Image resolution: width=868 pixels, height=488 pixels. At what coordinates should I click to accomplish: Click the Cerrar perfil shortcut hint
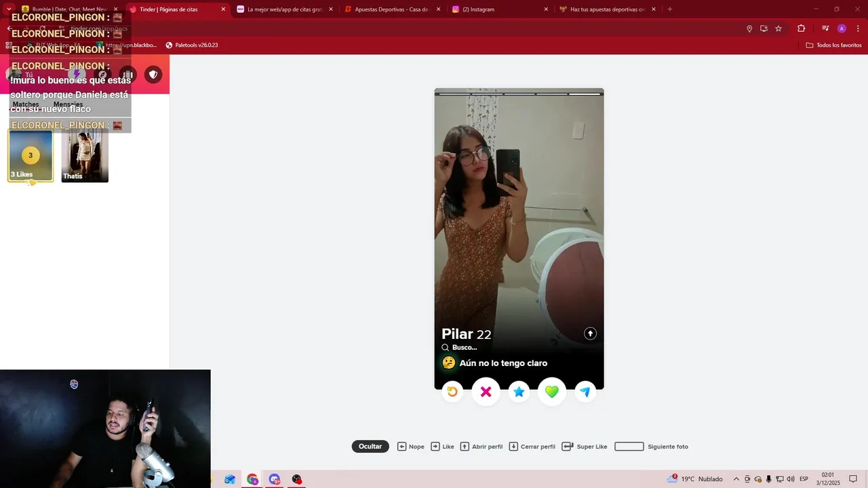(532, 447)
